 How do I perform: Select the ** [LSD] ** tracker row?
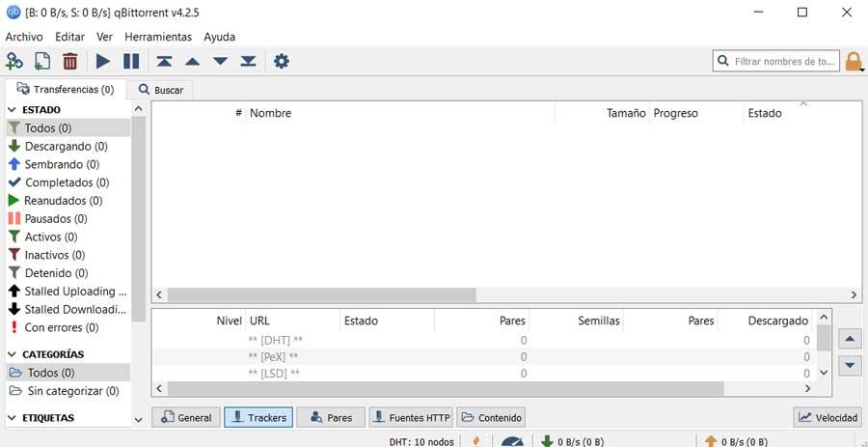coord(484,374)
